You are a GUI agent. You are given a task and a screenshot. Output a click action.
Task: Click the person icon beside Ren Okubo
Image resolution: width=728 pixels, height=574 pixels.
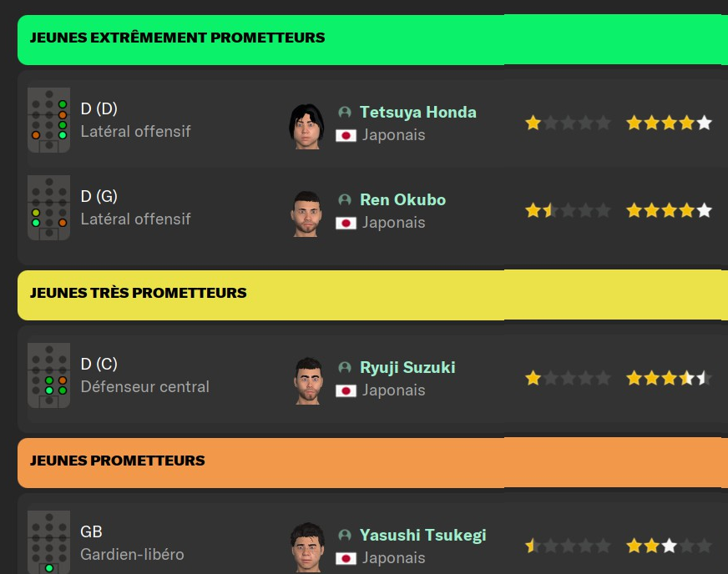coord(345,199)
